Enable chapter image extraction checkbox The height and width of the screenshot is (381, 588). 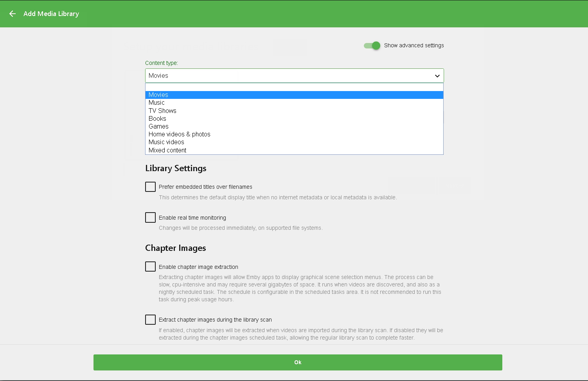click(x=150, y=267)
